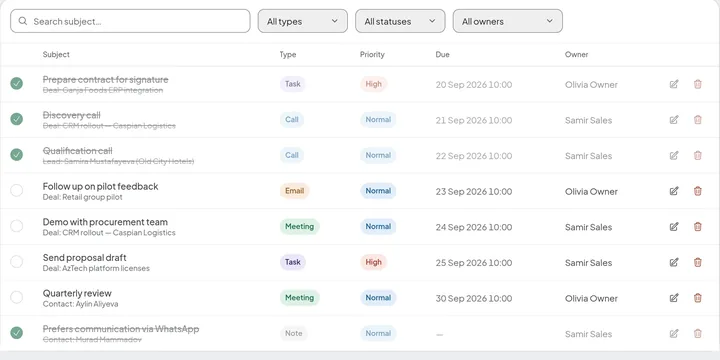Delete Follow up on pilot feedback
The image size is (720, 360).
pos(698,191)
